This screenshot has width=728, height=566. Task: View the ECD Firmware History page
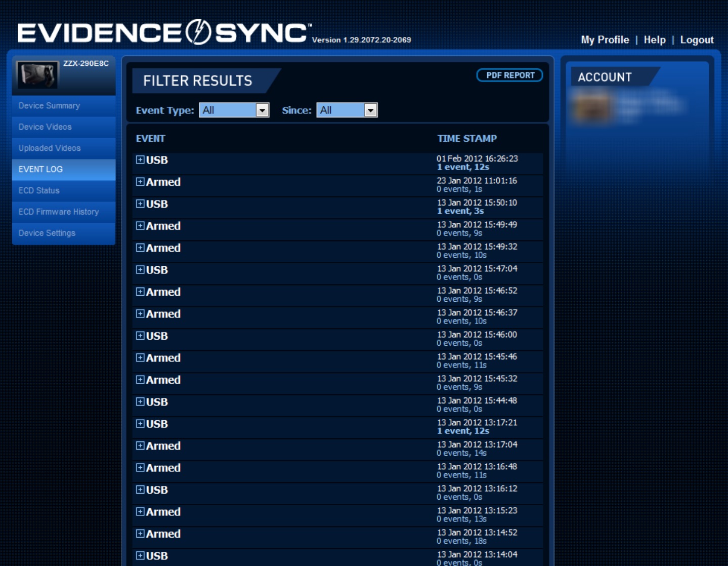(59, 212)
